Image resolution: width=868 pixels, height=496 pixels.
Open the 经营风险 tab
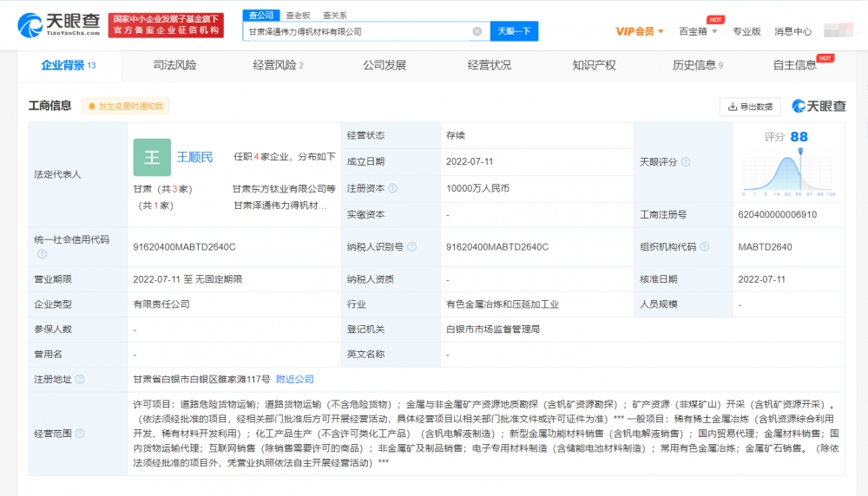click(x=278, y=65)
